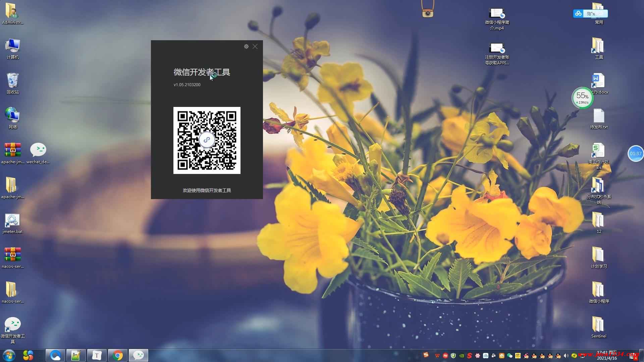Click the WeChat login QR code
Image resolution: width=644 pixels, height=362 pixels.
coord(207,140)
